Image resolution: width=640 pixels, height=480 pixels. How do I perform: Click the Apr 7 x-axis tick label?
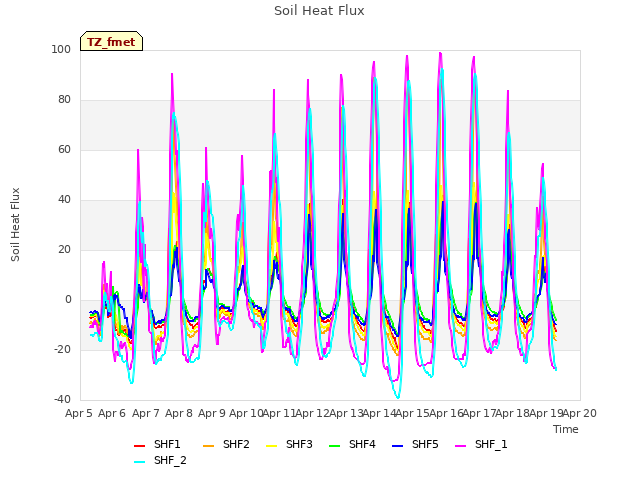tap(145, 413)
